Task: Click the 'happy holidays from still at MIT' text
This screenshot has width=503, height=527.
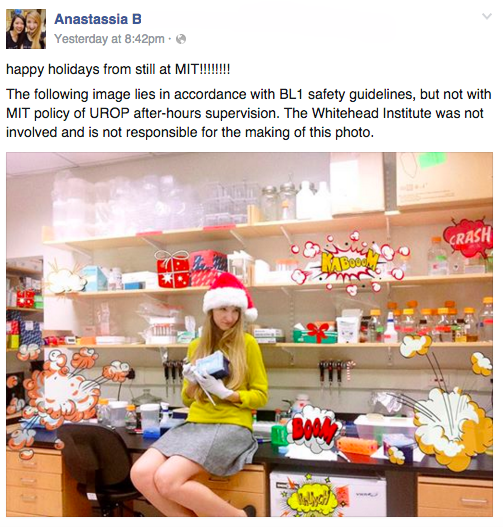Action: 118,70
